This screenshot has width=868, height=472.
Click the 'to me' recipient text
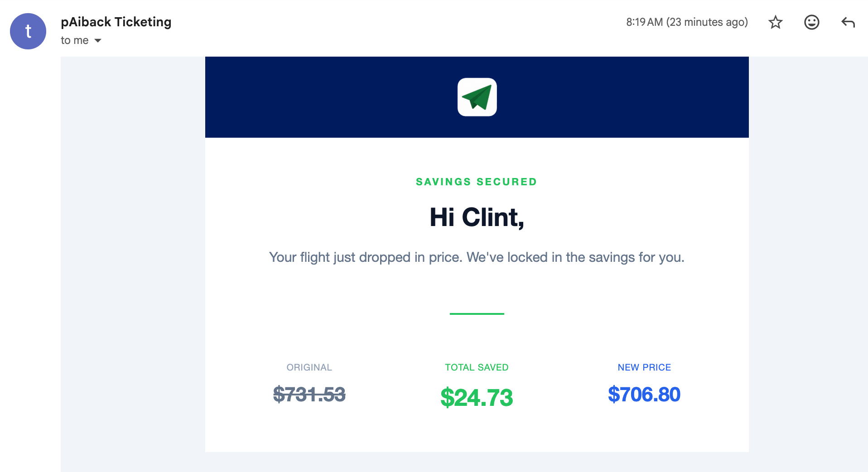[x=75, y=40]
